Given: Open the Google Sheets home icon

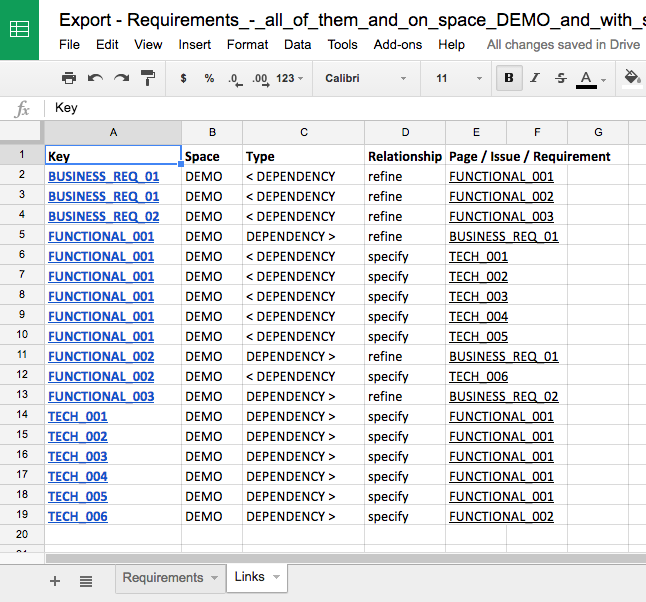Looking at the screenshot, I should [x=20, y=30].
